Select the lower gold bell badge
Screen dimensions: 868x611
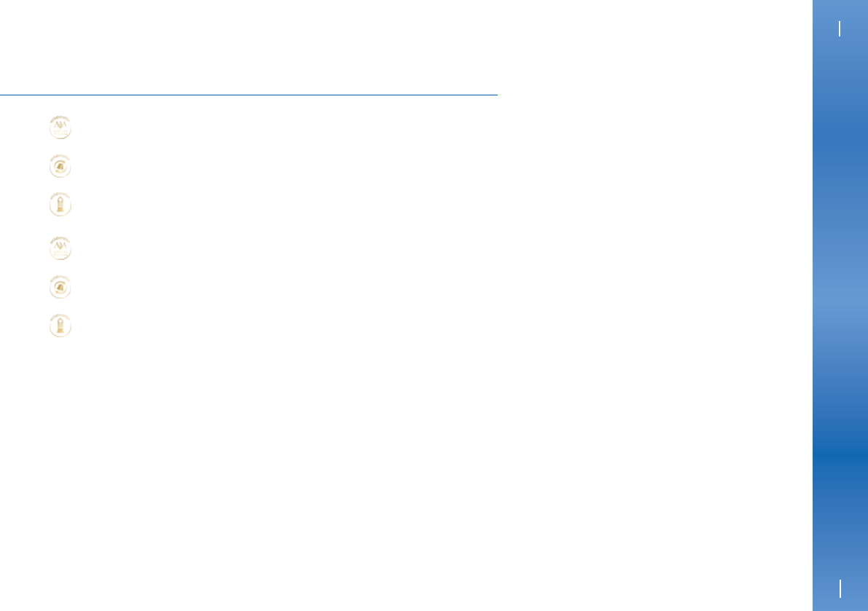click(60, 287)
